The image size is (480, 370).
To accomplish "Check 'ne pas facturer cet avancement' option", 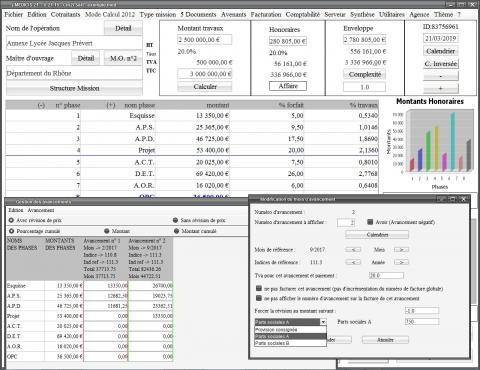I will click(259, 288).
